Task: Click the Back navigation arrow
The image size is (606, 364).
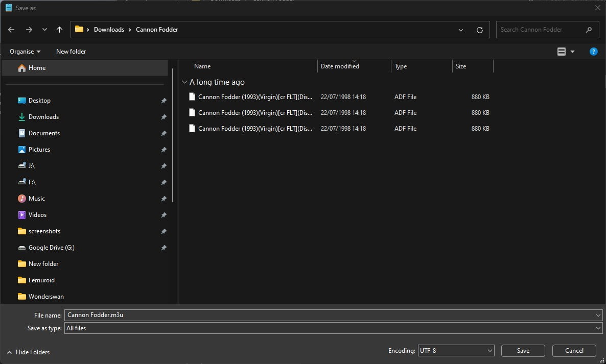Action: coord(11,30)
